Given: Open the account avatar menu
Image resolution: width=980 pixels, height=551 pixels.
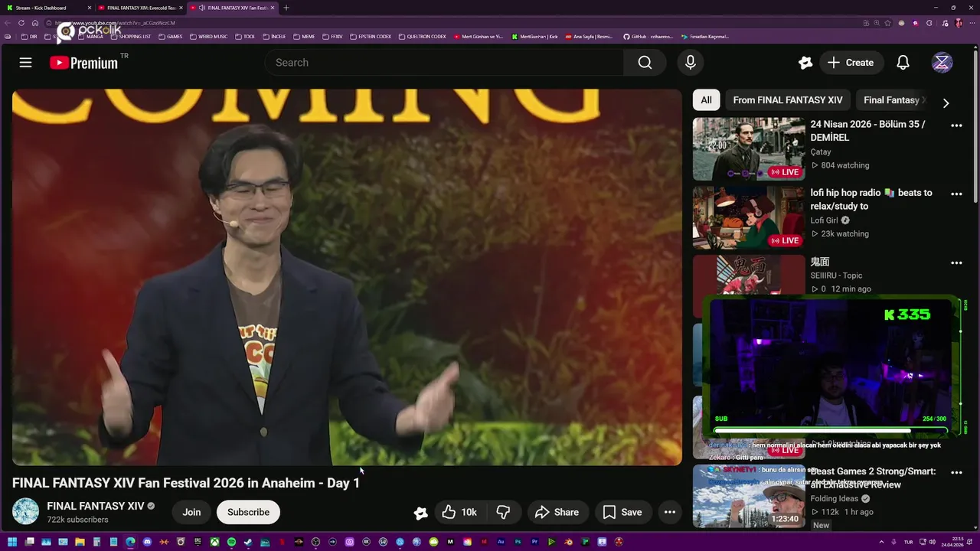Looking at the screenshot, I should pyautogui.click(x=942, y=63).
